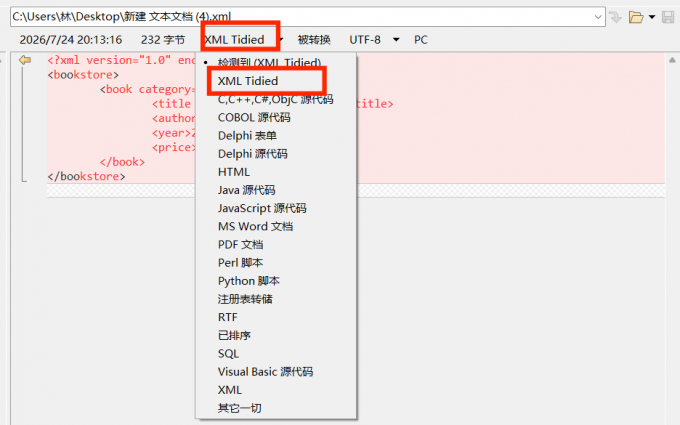This screenshot has height=425, width=680.
Task: Choose plain XML format entry
Action: [x=230, y=390]
